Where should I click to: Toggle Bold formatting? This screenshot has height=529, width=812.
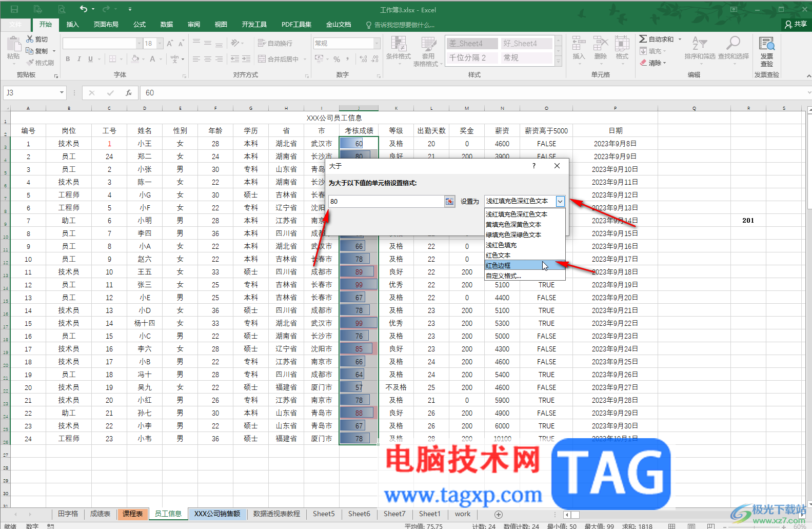pos(68,59)
